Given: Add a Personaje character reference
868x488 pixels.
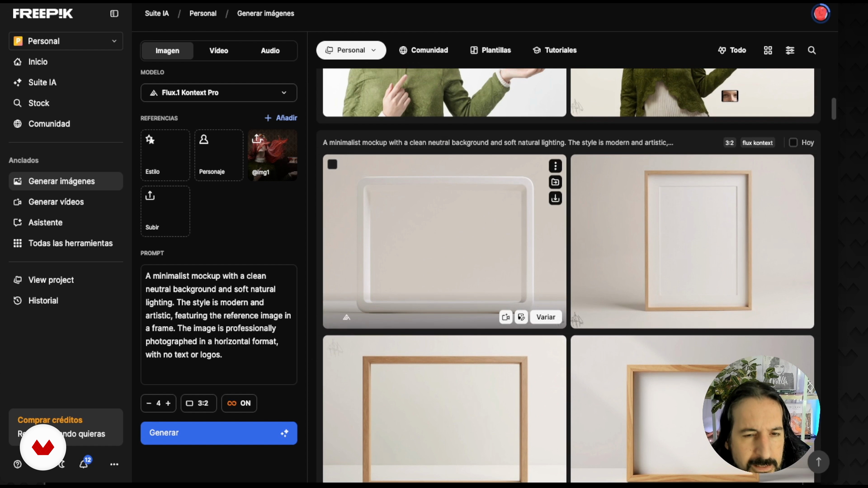Looking at the screenshot, I should coord(219,155).
